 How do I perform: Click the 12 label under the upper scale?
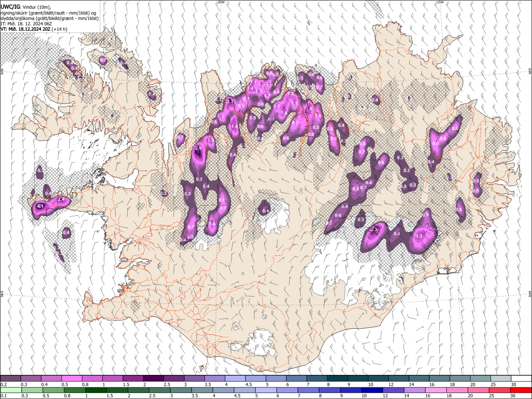click(x=391, y=384)
